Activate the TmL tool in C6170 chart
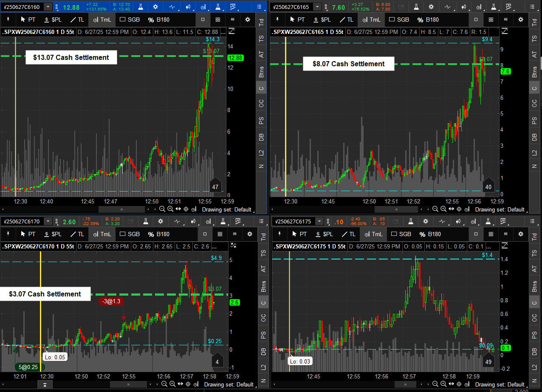This screenshot has height=392, width=542. pyautogui.click(x=102, y=234)
